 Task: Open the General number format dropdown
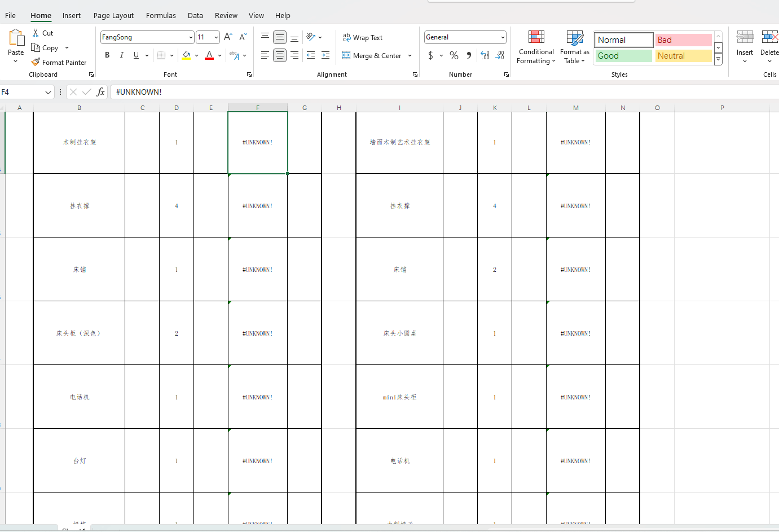[503, 37]
